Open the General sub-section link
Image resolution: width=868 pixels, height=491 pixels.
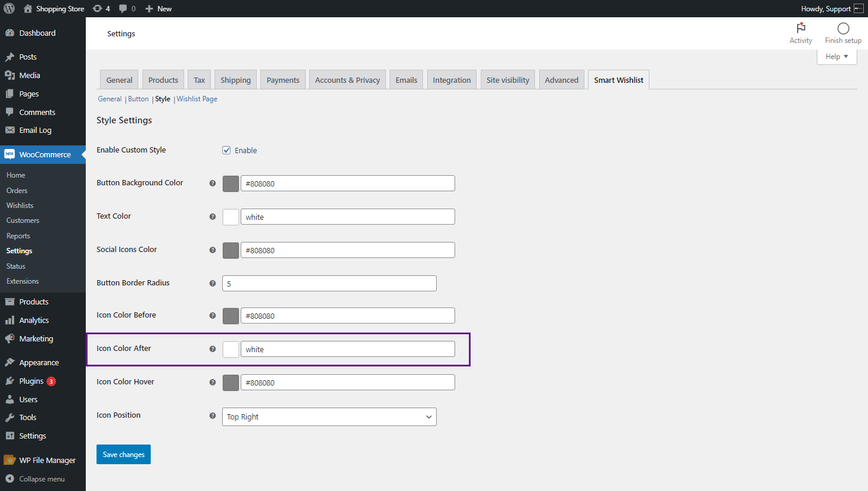(x=110, y=99)
